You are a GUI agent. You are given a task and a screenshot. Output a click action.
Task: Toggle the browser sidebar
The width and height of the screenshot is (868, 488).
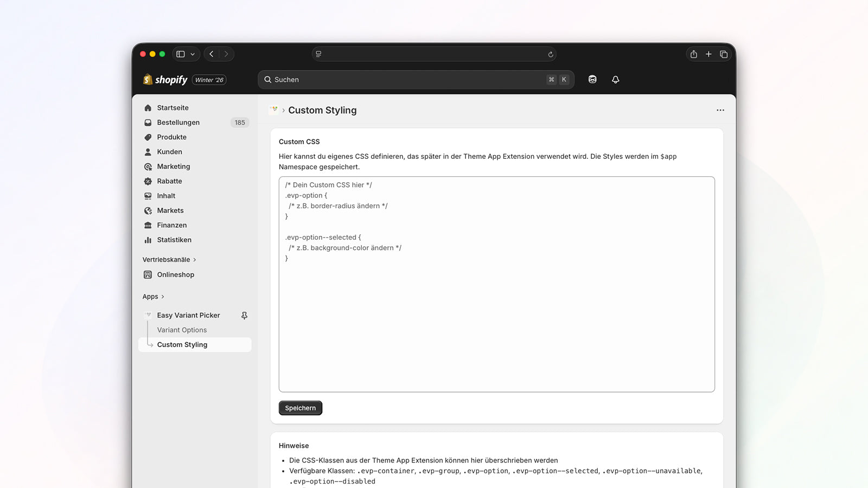click(x=181, y=54)
